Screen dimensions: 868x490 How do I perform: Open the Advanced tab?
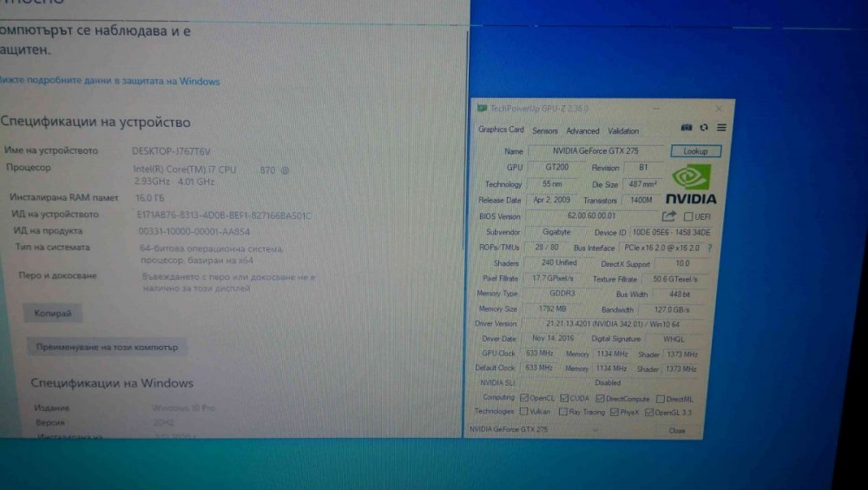[x=582, y=131]
